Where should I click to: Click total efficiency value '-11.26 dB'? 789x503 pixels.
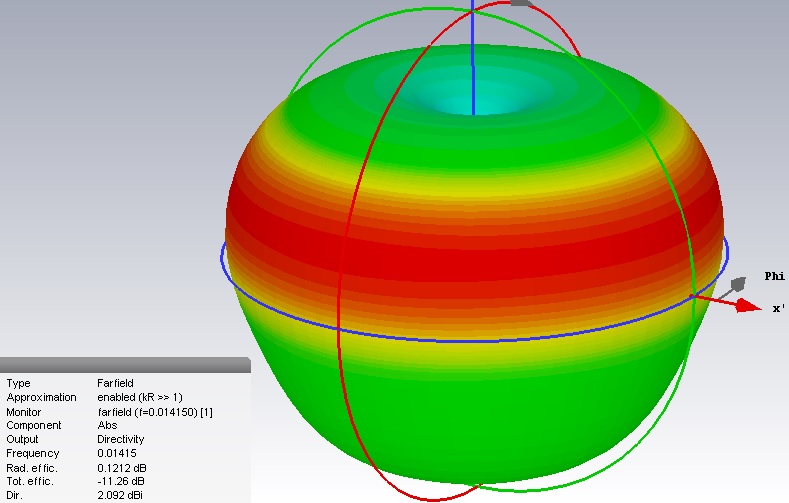click(x=121, y=481)
